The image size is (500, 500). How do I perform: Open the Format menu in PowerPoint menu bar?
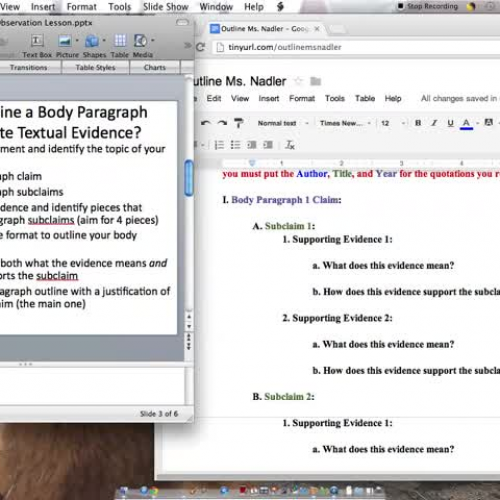81,7
